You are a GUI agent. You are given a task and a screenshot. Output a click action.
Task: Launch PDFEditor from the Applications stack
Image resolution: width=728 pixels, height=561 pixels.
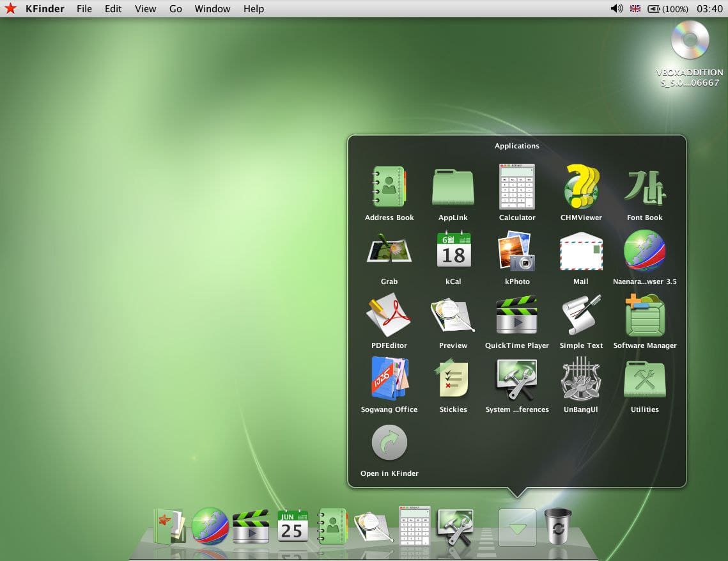tap(389, 315)
